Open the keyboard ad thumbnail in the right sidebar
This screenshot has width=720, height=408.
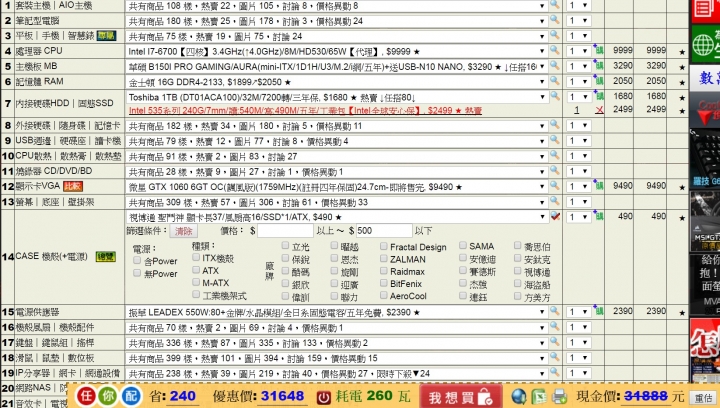[705, 157]
